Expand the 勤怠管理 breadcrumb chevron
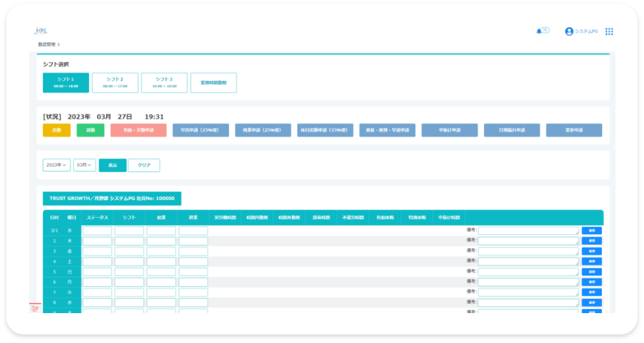644x343 pixels. click(x=59, y=45)
